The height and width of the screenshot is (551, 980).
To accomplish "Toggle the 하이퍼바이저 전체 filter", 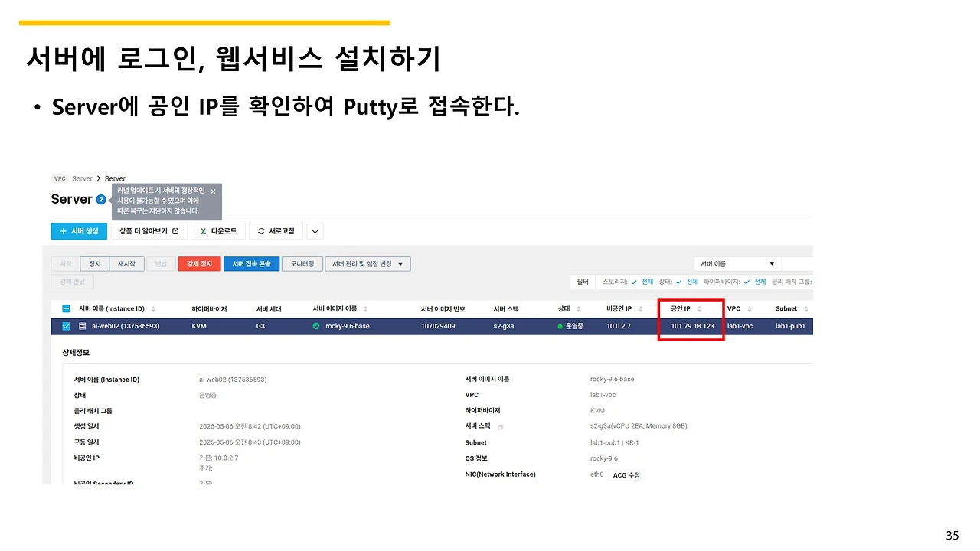I will (x=755, y=282).
